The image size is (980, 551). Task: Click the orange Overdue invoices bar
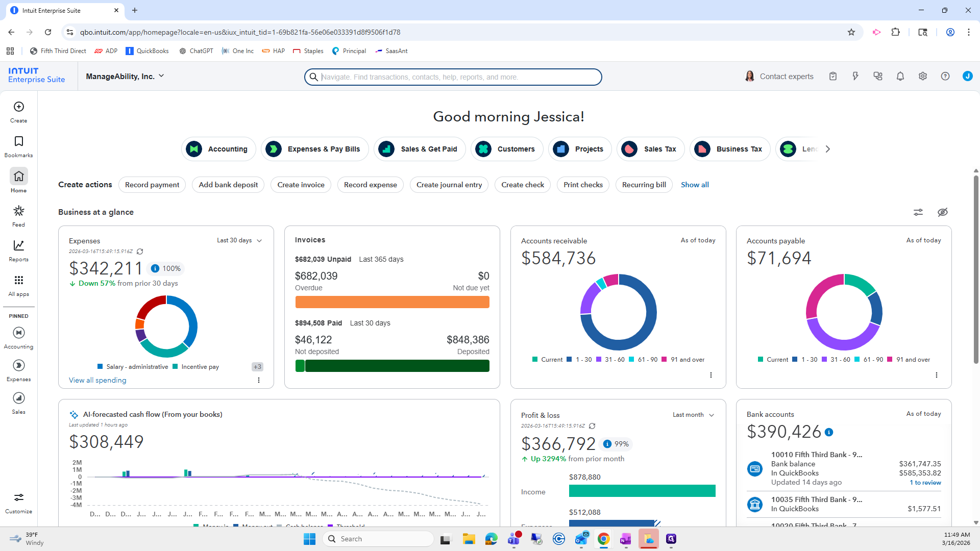click(x=392, y=303)
